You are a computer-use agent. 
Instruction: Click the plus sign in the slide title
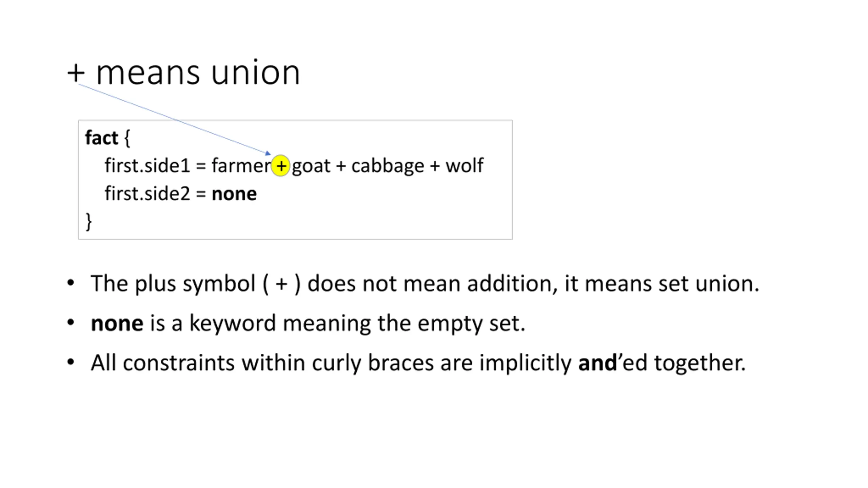pyautogui.click(x=76, y=73)
